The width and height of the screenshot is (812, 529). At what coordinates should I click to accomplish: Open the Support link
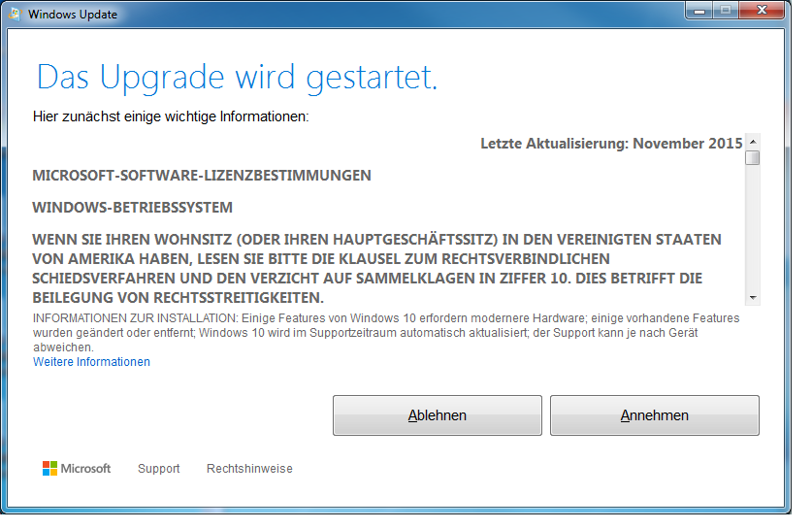[158, 469]
